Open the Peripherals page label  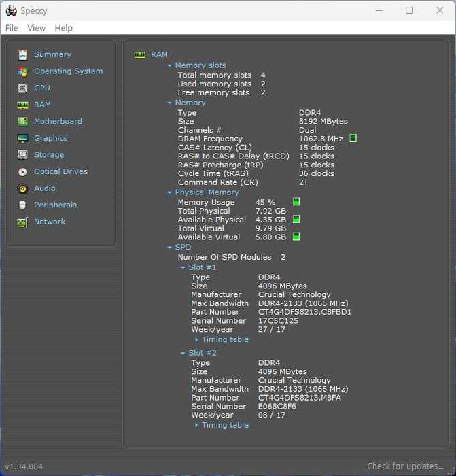(55, 205)
